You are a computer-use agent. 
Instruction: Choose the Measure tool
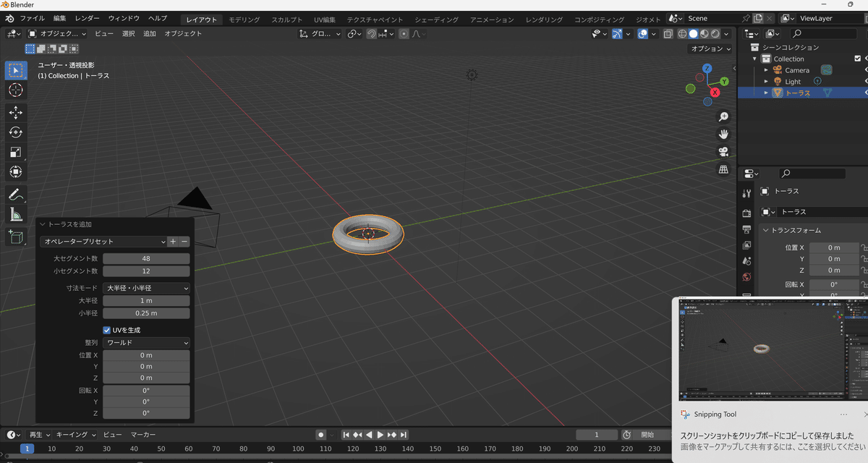pyautogui.click(x=16, y=214)
